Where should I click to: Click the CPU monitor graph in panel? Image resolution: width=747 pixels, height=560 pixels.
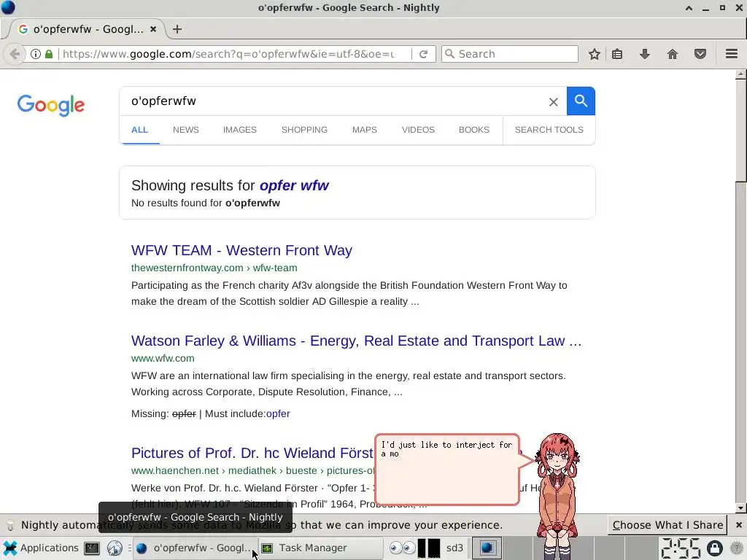pyautogui.click(x=429, y=548)
